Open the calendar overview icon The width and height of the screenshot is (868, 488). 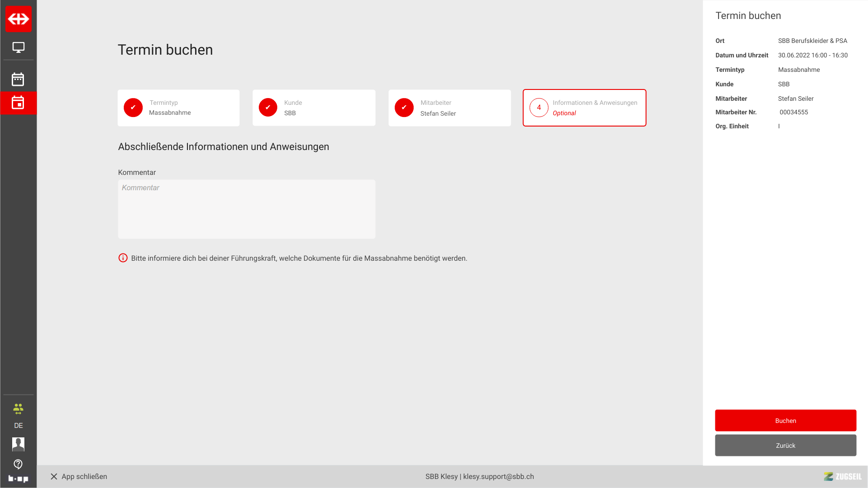coord(18,80)
